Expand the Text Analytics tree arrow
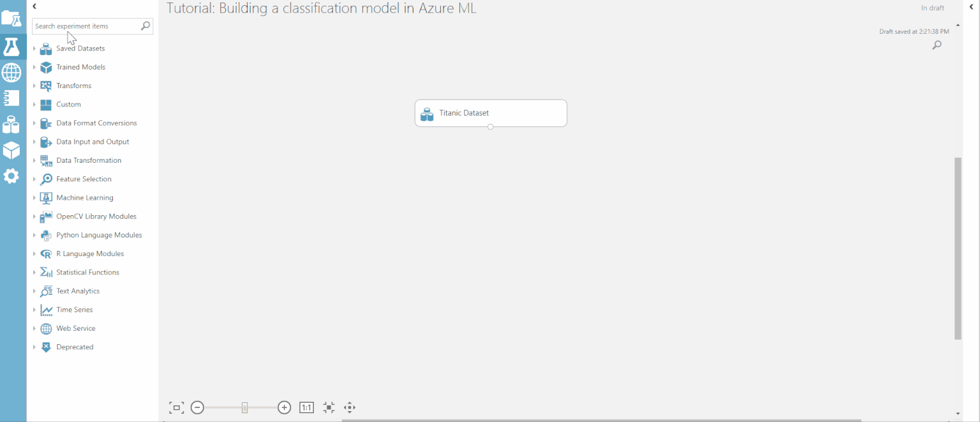The width and height of the screenshot is (980, 422). 34,291
